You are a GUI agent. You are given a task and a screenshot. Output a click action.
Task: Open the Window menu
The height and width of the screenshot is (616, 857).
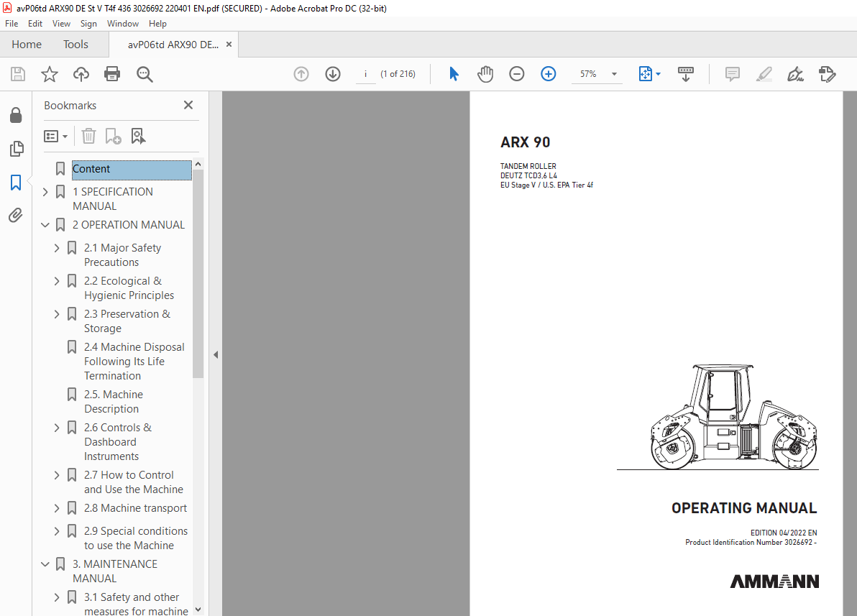coord(122,24)
